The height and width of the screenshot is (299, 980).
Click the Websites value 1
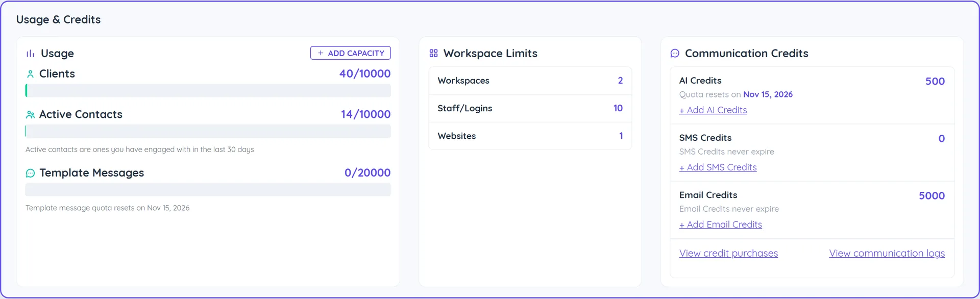[621, 136]
